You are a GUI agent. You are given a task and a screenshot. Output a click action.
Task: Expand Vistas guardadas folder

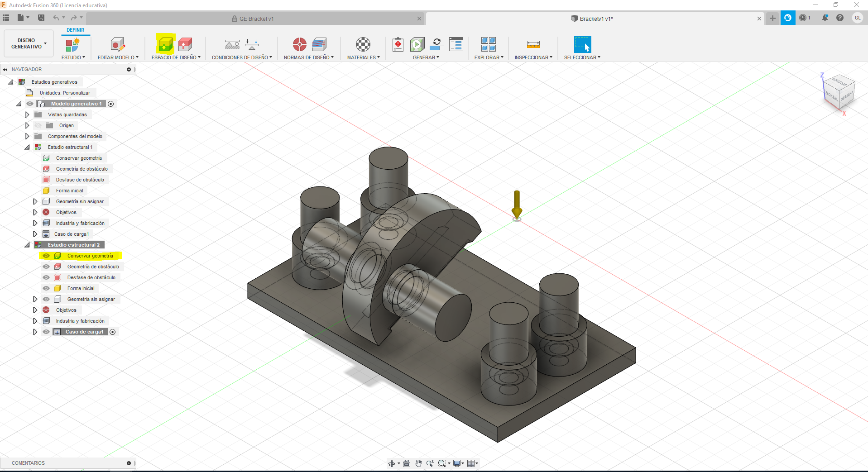click(x=27, y=114)
